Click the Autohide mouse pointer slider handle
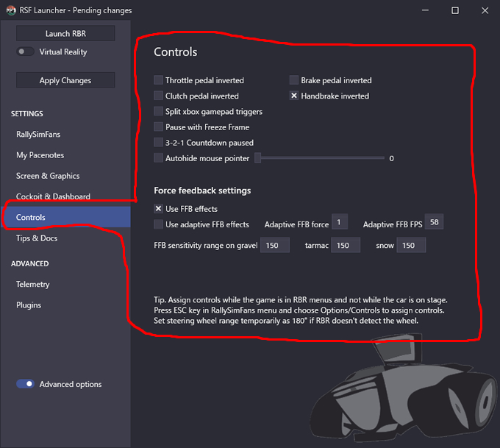 (257, 158)
